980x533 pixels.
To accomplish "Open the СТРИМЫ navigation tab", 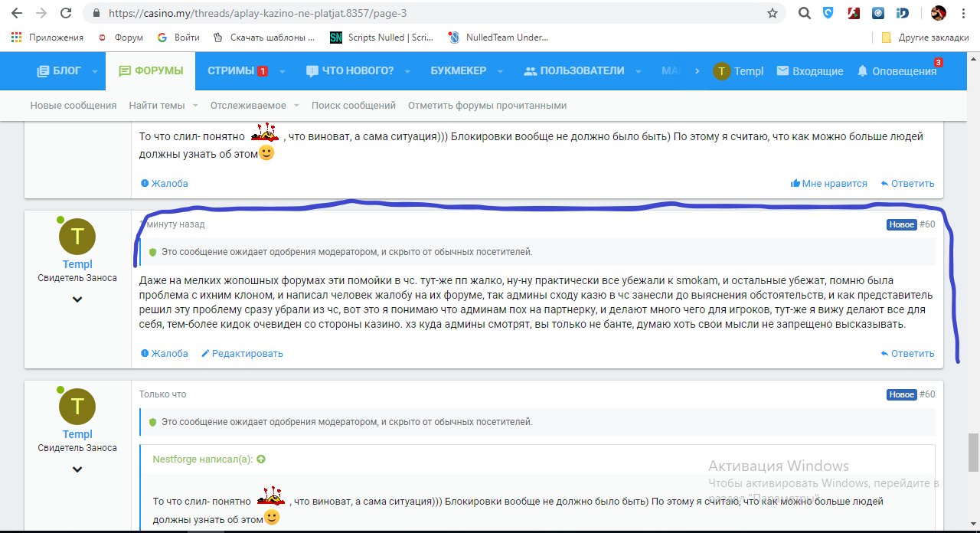I will [237, 70].
